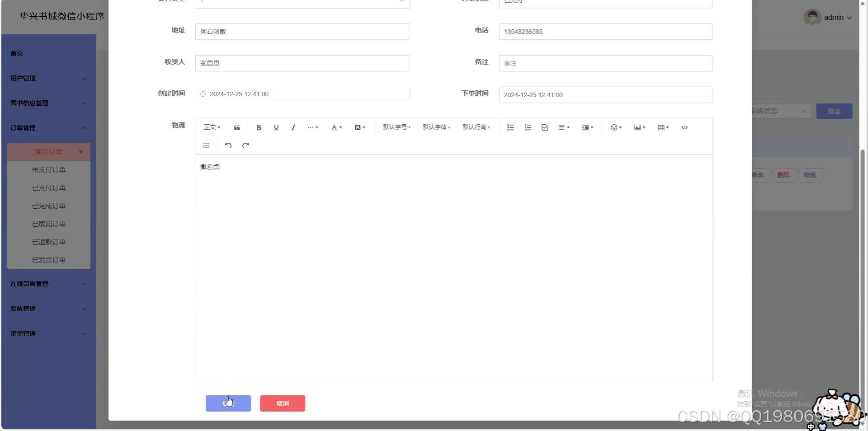The width and height of the screenshot is (868, 431).
Task: Open the 默认字体 font family dropdown
Action: tap(436, 127)
